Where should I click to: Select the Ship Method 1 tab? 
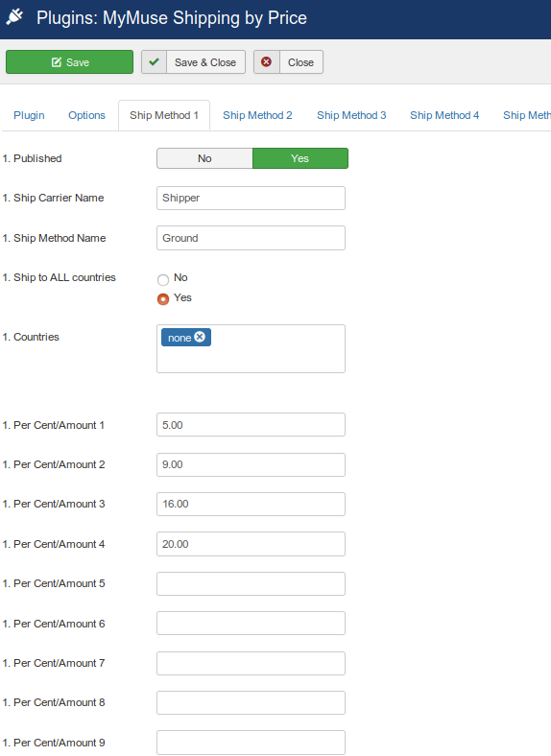[x=164, y=115]
